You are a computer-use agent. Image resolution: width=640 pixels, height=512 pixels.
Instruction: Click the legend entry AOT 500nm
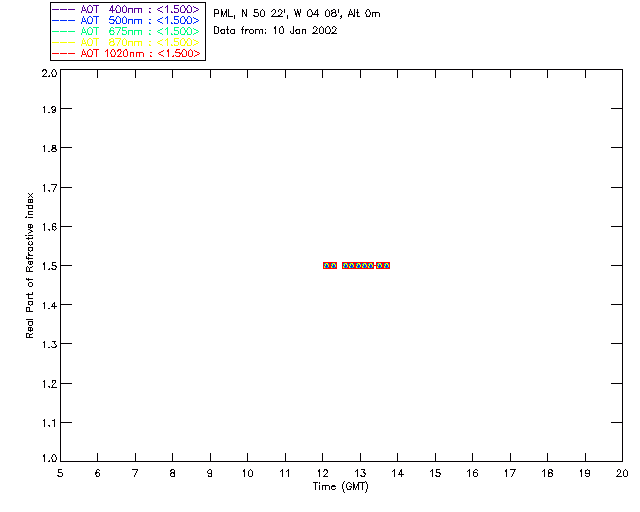pyautogui.click(x=126, y=20)
